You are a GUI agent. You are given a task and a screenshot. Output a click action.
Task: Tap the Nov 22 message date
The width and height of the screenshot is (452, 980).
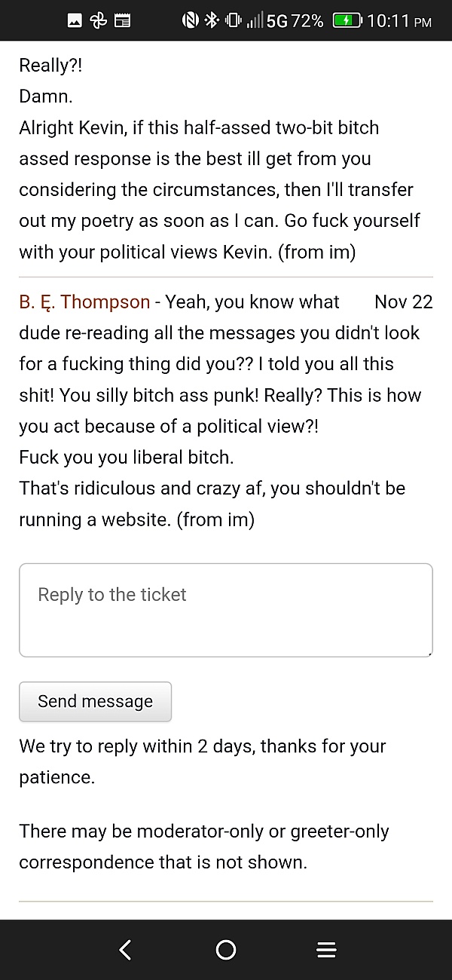point(404,302)
